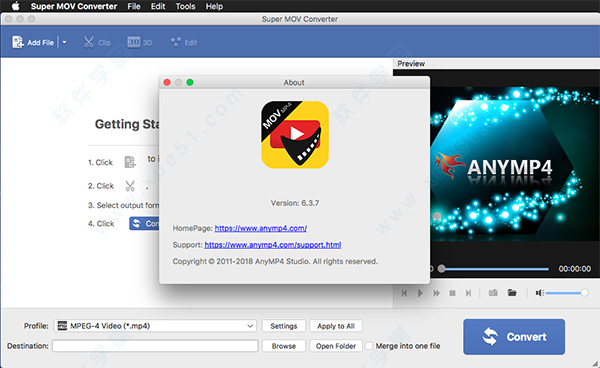Open the Super MOV Converter app menu

click(x=74, y=6)
